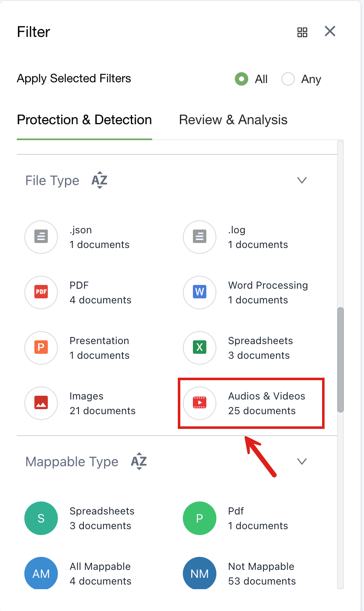Sort Mappable Type with AZ icon
Screen dimensions: 364x611
139,462
